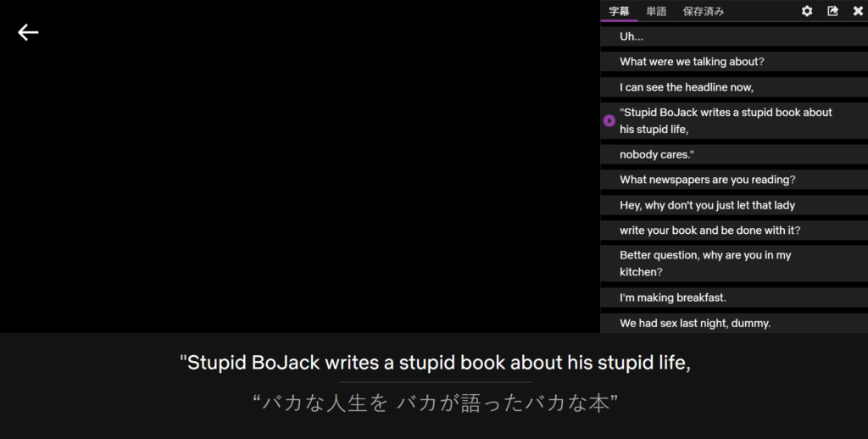Click the word "BoJack" in the main subtitle
The width and height of the screenshot is (868, 439).
point(286,363)
